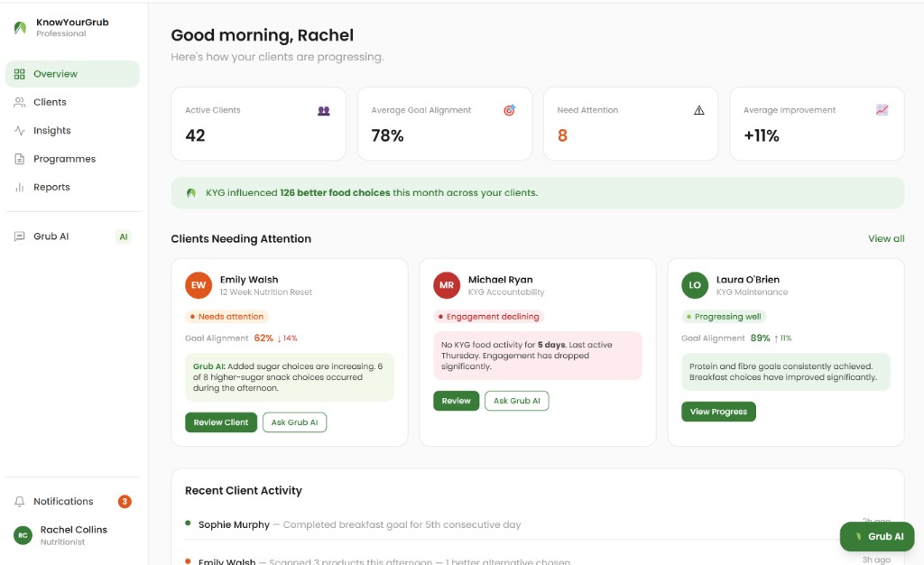Click the Review Client button for Emily Walsh

[x=221, y=422]
